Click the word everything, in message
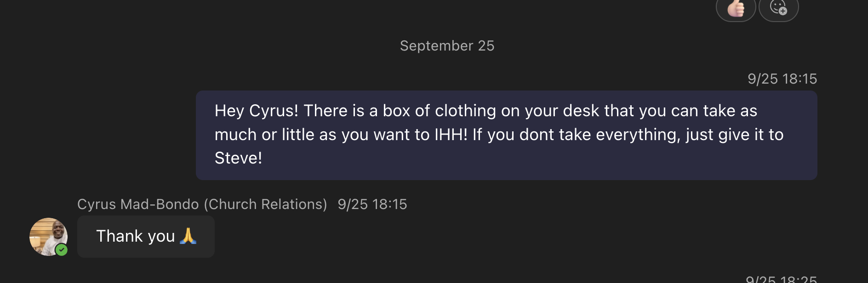 click(638, 135)
